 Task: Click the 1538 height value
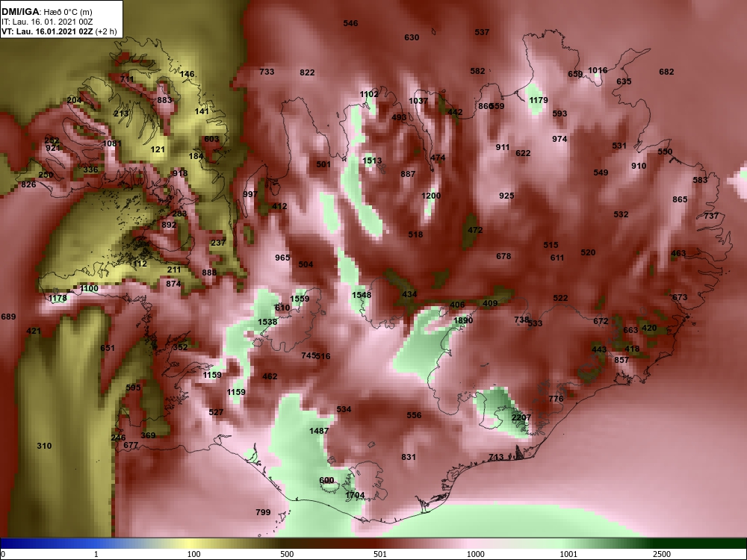click(x=267, y=322)
